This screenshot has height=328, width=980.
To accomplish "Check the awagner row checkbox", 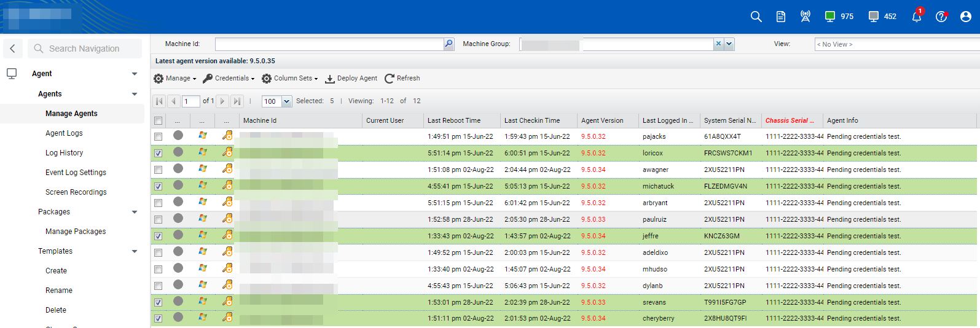I will coord(158,170).
